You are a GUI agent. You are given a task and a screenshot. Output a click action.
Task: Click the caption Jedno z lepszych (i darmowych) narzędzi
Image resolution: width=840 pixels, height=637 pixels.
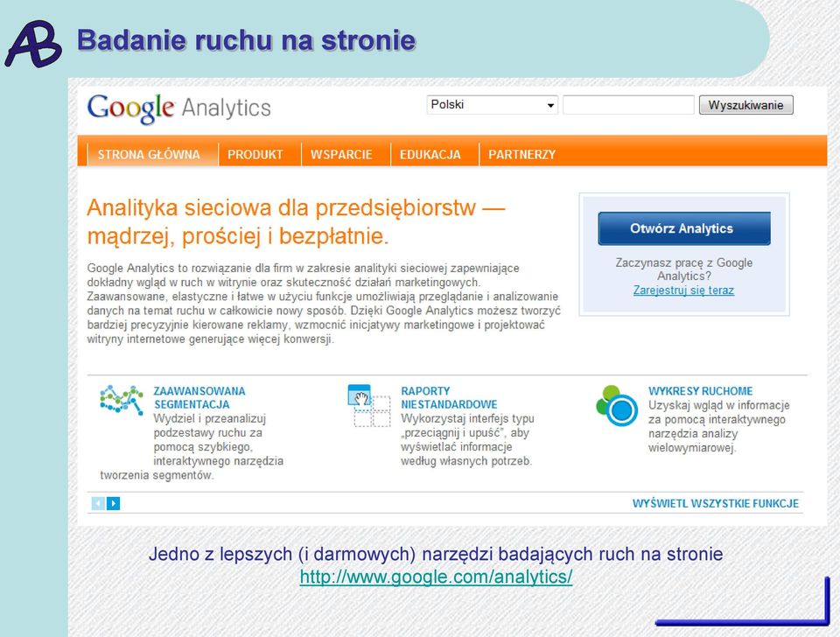(x=436, y=554)
